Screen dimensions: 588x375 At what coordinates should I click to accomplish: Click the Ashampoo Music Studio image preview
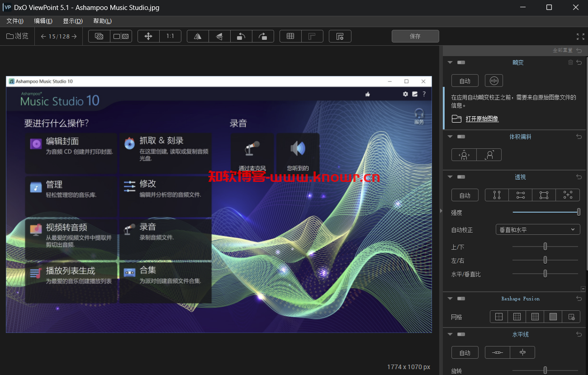[219, 204]
